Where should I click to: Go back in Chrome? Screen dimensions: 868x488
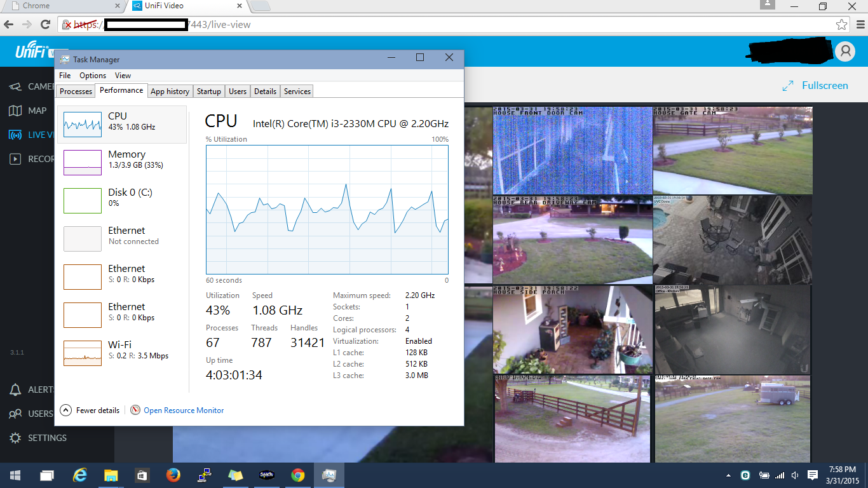(x=9, y=25)
